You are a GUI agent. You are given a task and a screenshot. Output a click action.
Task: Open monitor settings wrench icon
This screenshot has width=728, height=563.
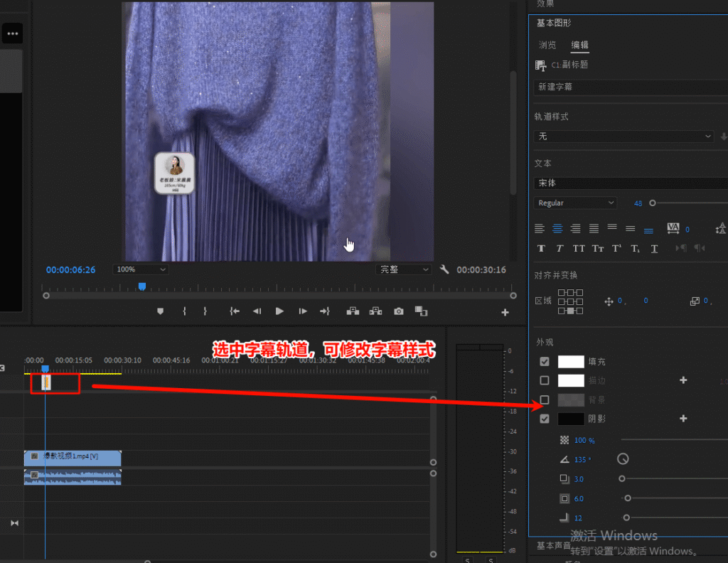coord(444,270)
